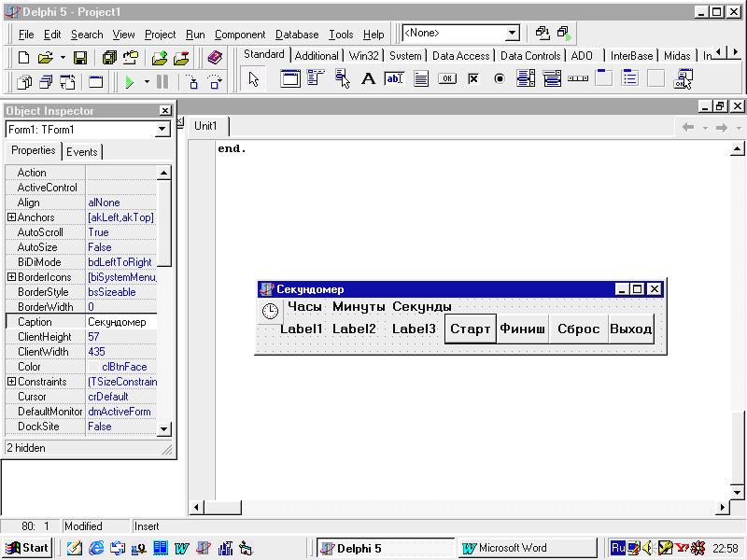
Task: Open the Form1: TForm1 object selector dropdown
Action: click(x=162, y=129)
